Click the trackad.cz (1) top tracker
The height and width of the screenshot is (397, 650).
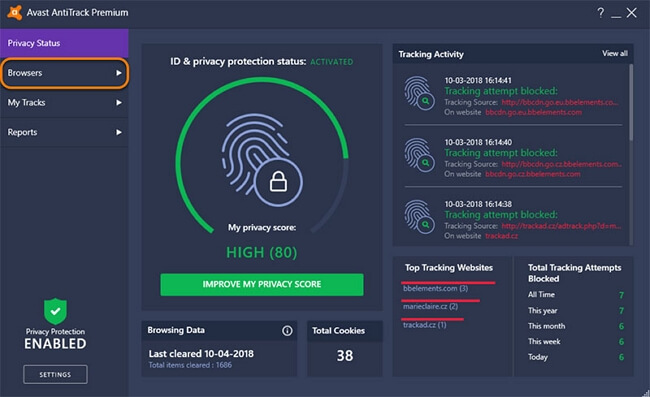click(x=424, y=325)
